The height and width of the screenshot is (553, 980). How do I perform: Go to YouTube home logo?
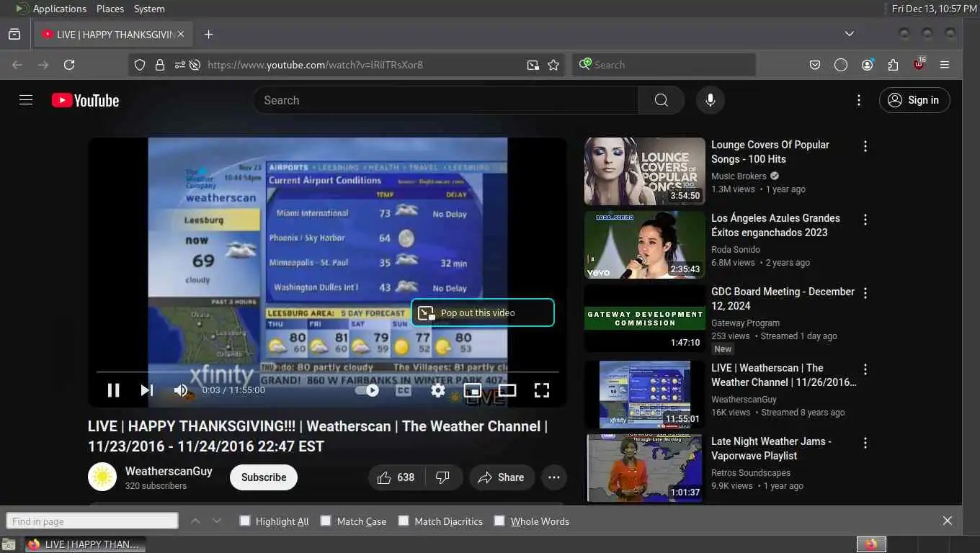[x=85, y=100]
